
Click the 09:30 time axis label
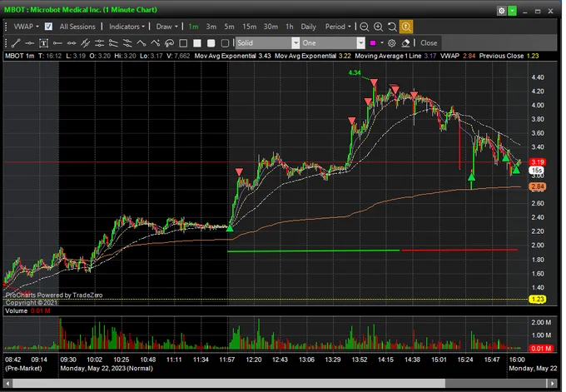click(68, 360)
